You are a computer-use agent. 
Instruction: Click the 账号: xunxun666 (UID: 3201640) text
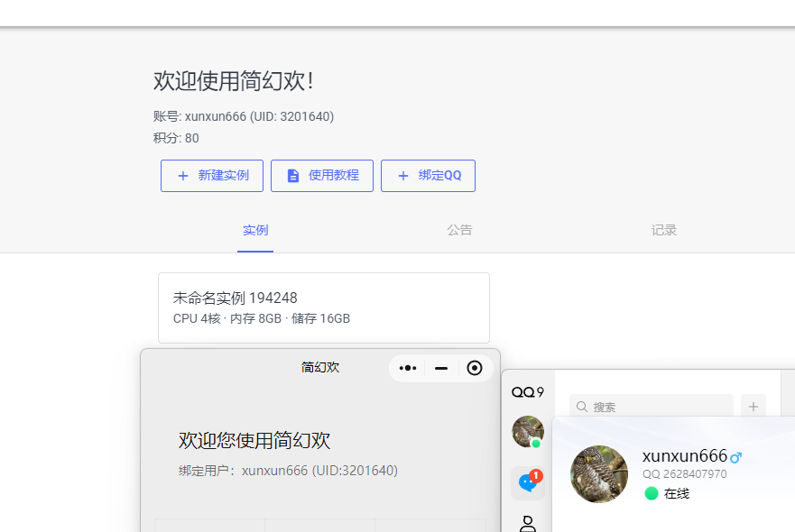(x=244, y=116)
